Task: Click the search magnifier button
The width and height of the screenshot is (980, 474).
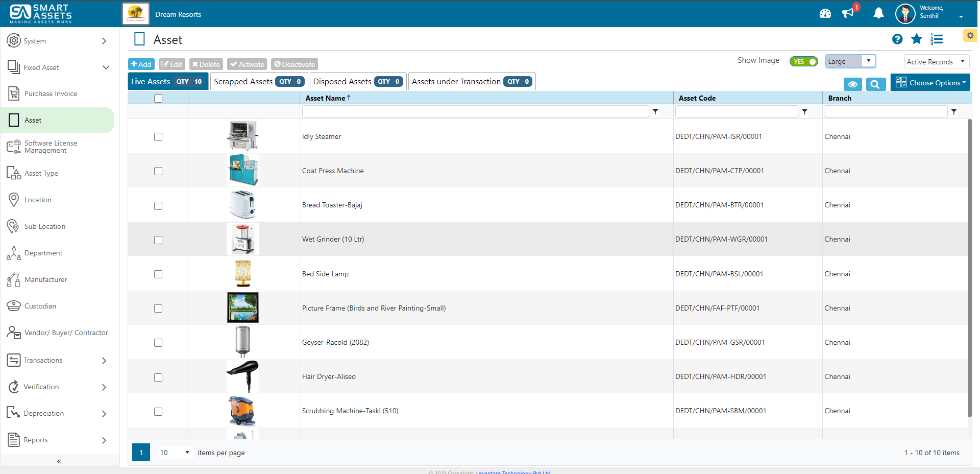Action: point(875,84)
